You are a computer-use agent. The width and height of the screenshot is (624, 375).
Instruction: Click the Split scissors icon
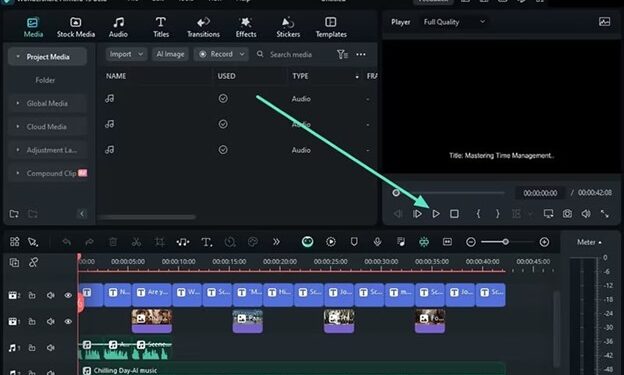136,242
